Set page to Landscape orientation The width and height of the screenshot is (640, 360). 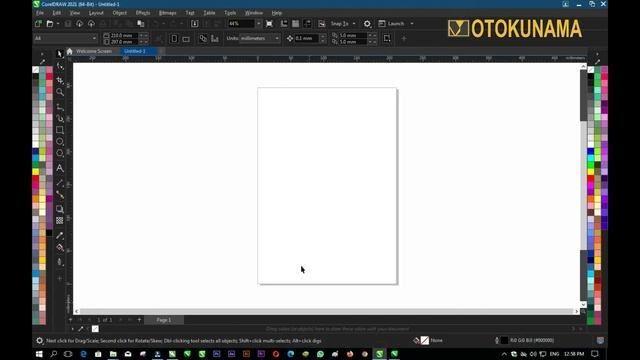[x=186, y=38]
